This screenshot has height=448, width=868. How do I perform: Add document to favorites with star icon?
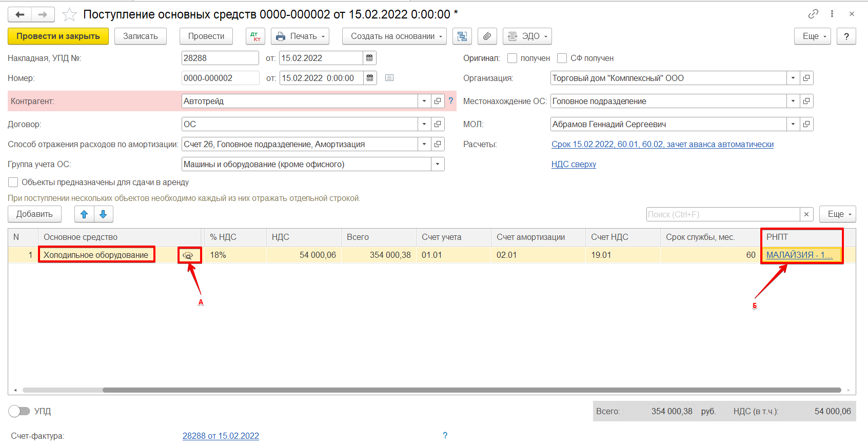point(69,14)
